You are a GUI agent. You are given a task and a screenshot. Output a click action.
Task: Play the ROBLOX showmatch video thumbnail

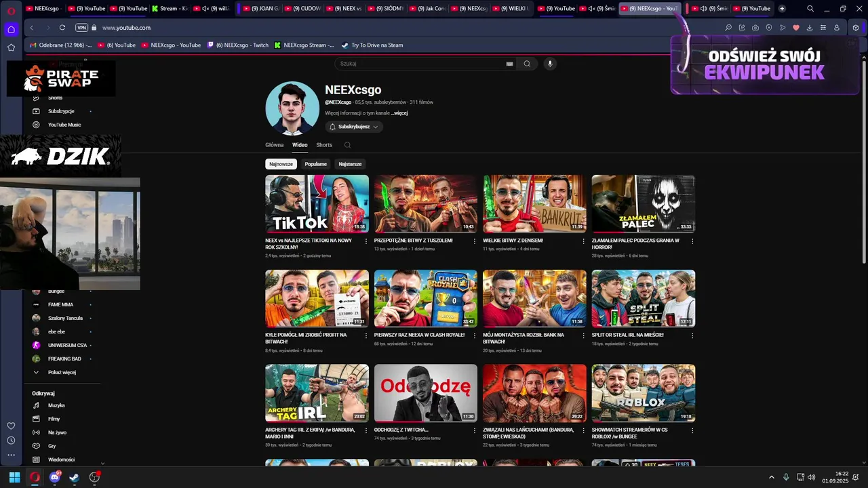tap(643, 393)
